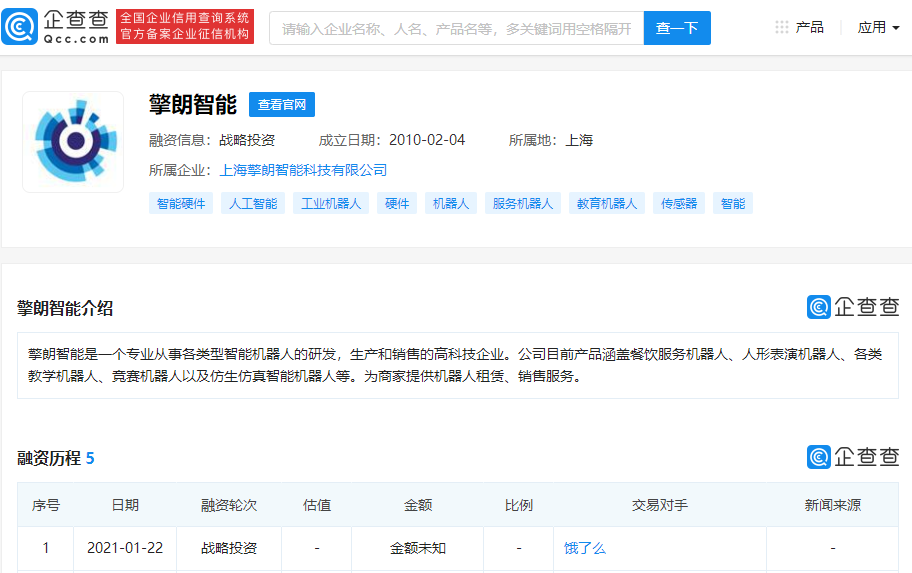Open the 饿了么 investor link
912x573 pixels.
pos(585,548)
